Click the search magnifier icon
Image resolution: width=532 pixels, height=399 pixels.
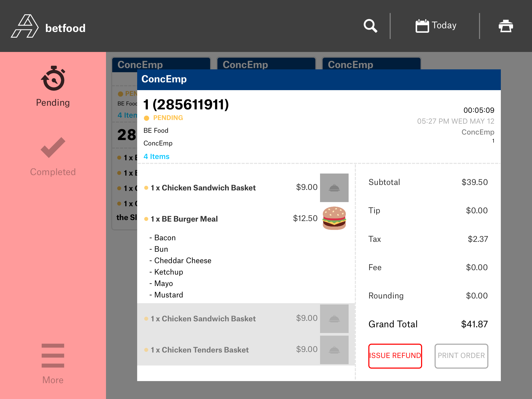click(370, 26)
